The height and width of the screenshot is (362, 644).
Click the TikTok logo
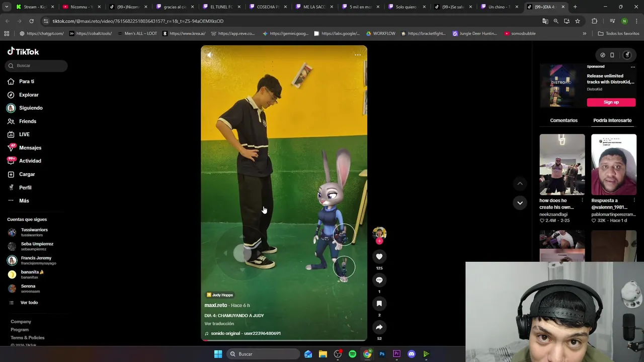click(23, 51)
